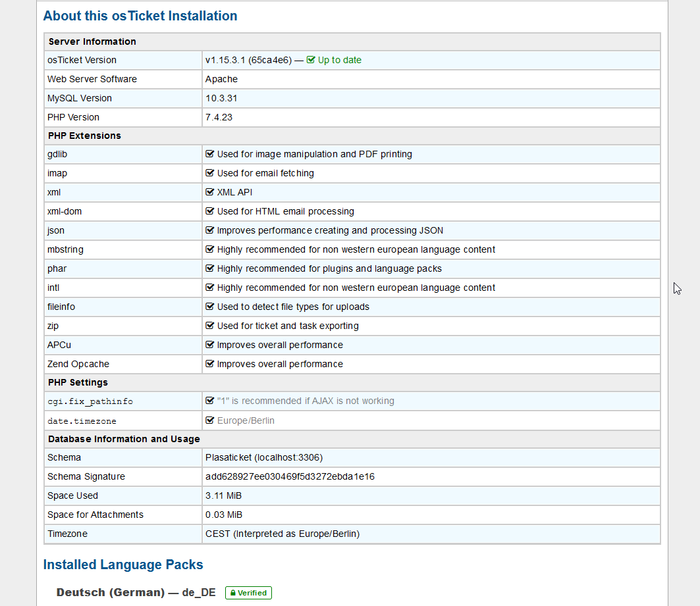Viewport: 700px width, 606px height.
Task: Click the check icon in the json row
Action: coord(209,230)
